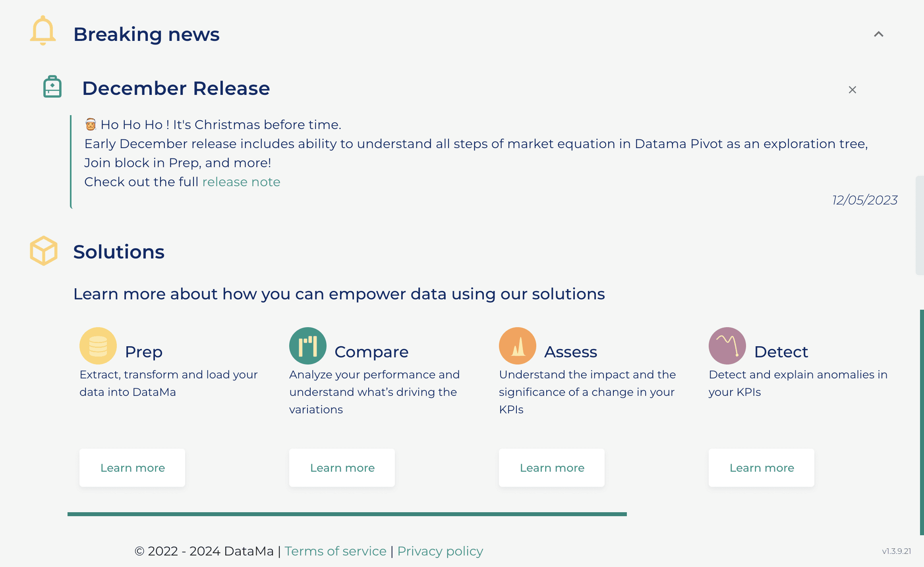The width and height of the screenshot is (924, 567).
Task: Click the Solutions cube icon
Action: [44, 251]
